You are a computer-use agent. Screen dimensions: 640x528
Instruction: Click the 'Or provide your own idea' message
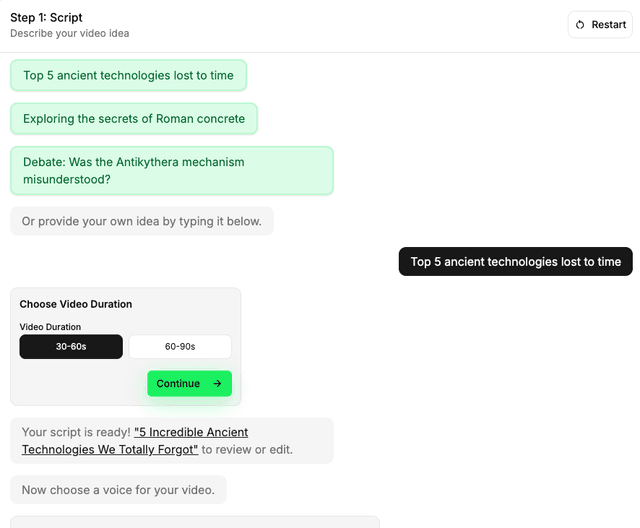coord(141,221)
